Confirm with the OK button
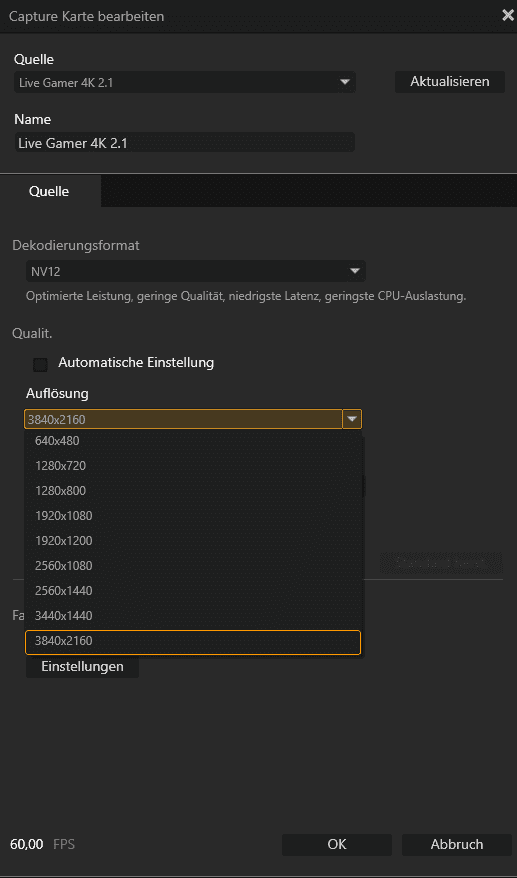The height and width of the screenshot is (878, 517). click(337, 844)
